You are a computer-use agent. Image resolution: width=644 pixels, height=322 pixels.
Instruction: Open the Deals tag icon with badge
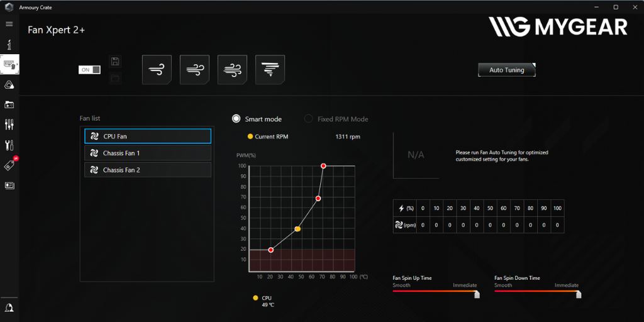click(9, 165)
